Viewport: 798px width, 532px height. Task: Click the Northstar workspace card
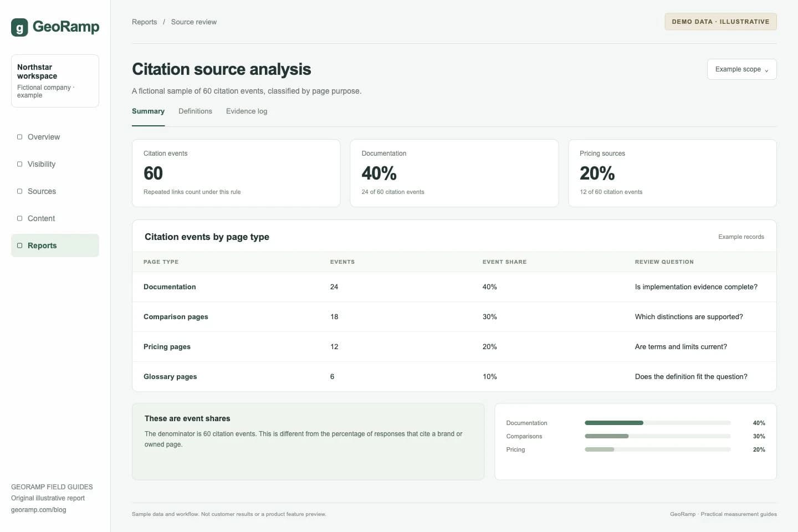click(x=55, y=81)
